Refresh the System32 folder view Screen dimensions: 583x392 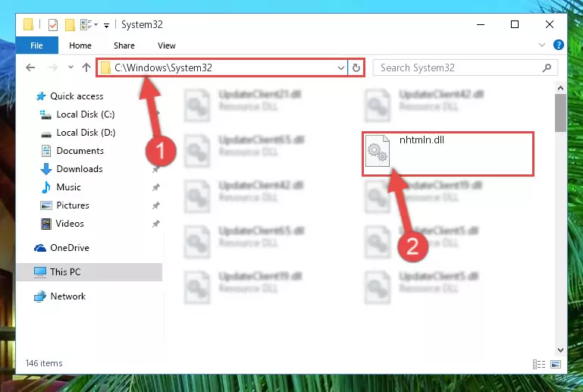tap(356, 67)
